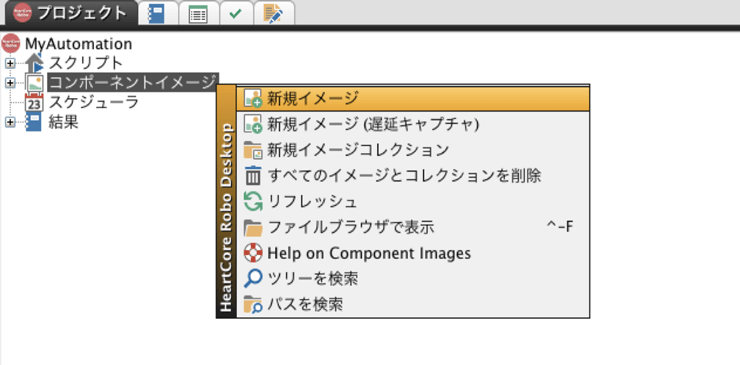Choose 新規イメージ (遅延キャプチャ) menu entry
Viewport: 740px width, 365px height.
coord(413,124)
